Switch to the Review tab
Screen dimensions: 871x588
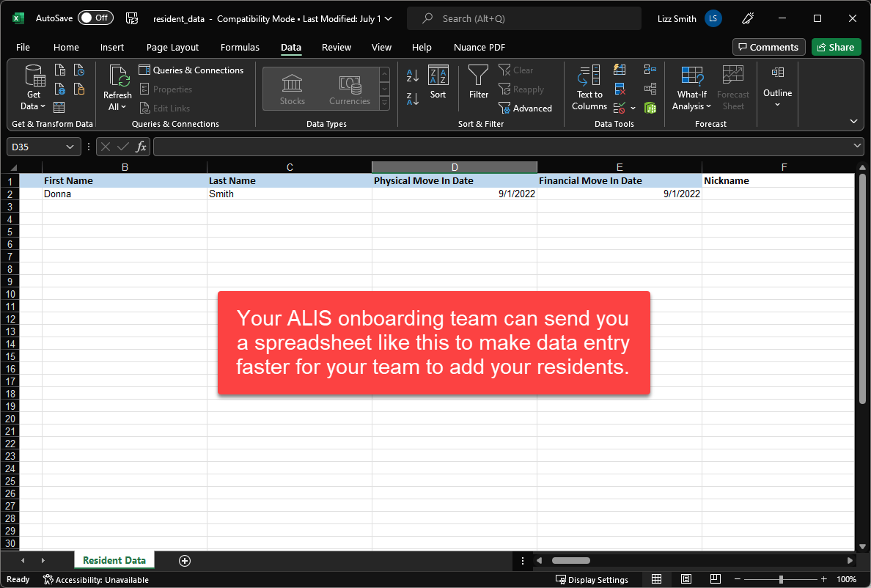click(336, 47)
